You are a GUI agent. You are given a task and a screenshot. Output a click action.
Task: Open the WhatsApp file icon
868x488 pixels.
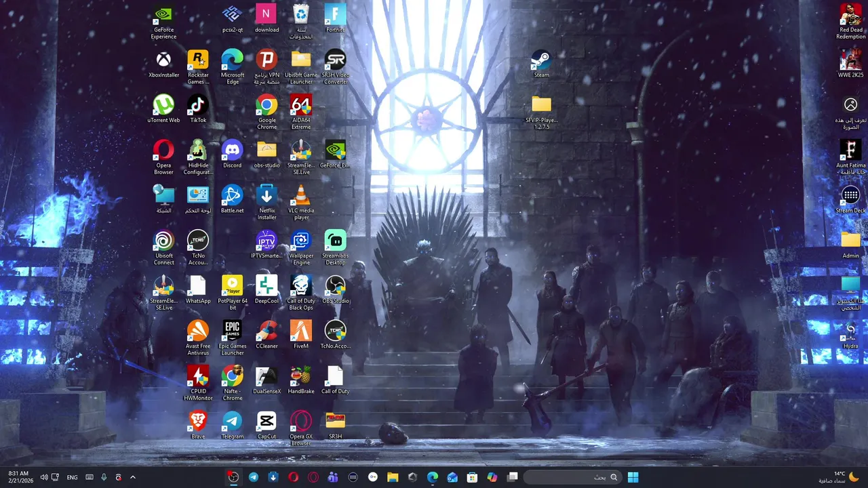coord(198,290)
